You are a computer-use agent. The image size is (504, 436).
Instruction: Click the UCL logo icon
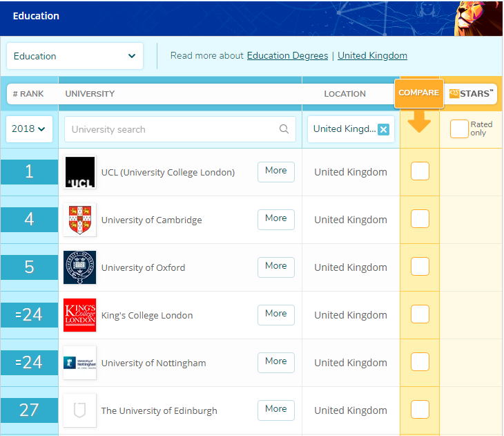79,172
